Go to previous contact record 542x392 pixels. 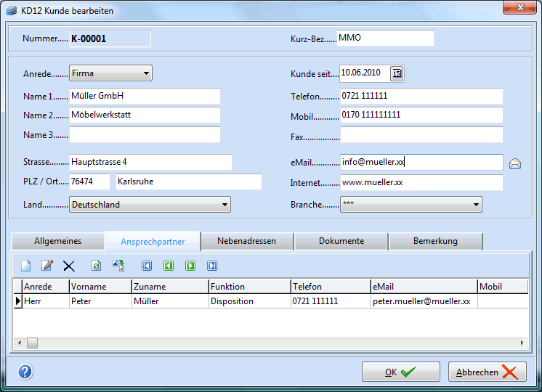coord(169,266)
